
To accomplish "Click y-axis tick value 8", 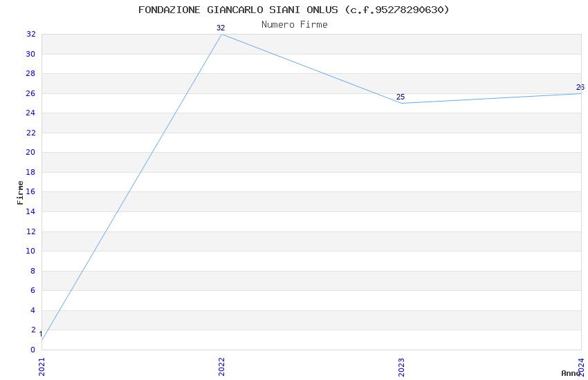I will [x=33, y=271].
